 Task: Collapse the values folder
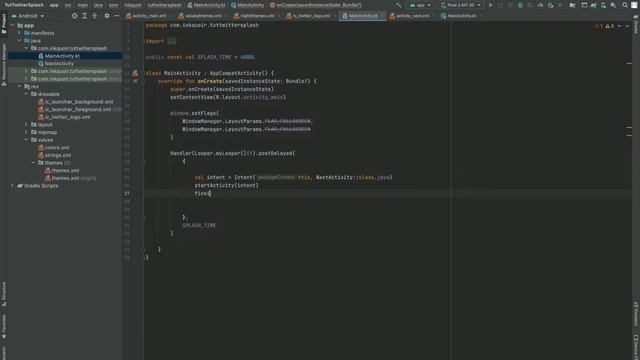[x=27, y=140]
